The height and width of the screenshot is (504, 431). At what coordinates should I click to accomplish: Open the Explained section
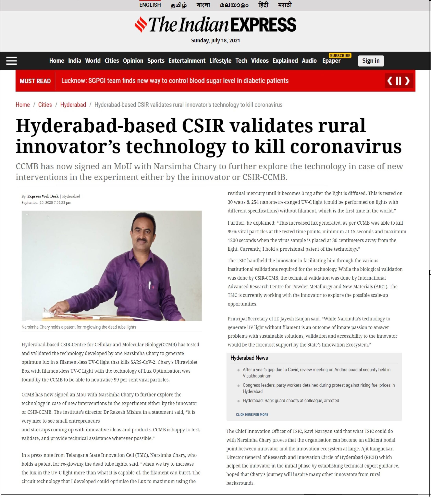pos(285,61)
